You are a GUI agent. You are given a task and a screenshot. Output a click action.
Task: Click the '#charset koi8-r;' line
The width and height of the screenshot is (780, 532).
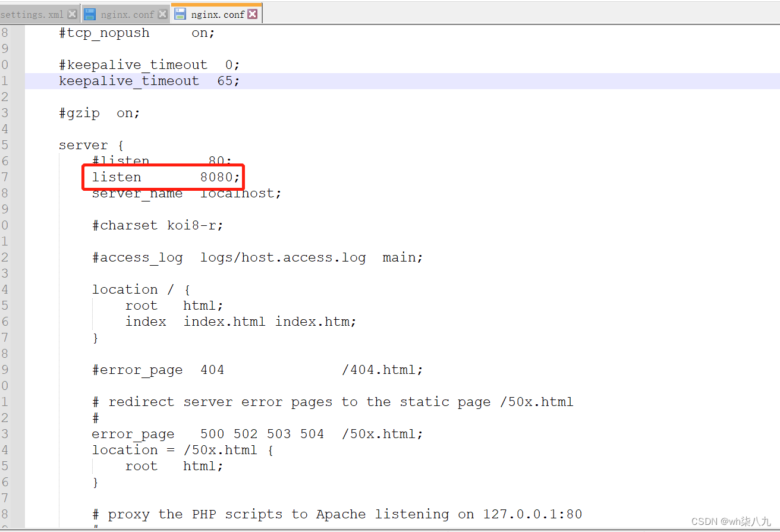pyautogui.click(x=158, y=226)
